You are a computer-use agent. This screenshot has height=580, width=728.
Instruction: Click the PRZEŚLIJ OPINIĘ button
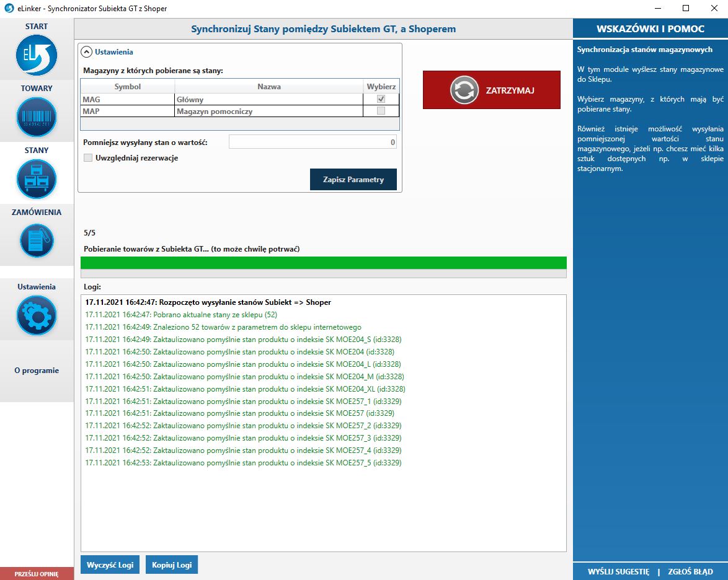(x=37, y=574)
